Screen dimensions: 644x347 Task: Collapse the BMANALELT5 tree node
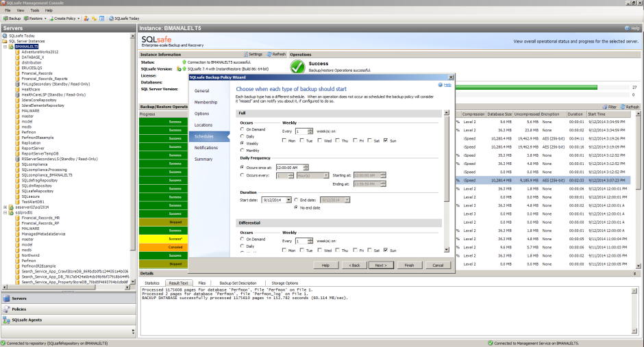coord(5,47)
